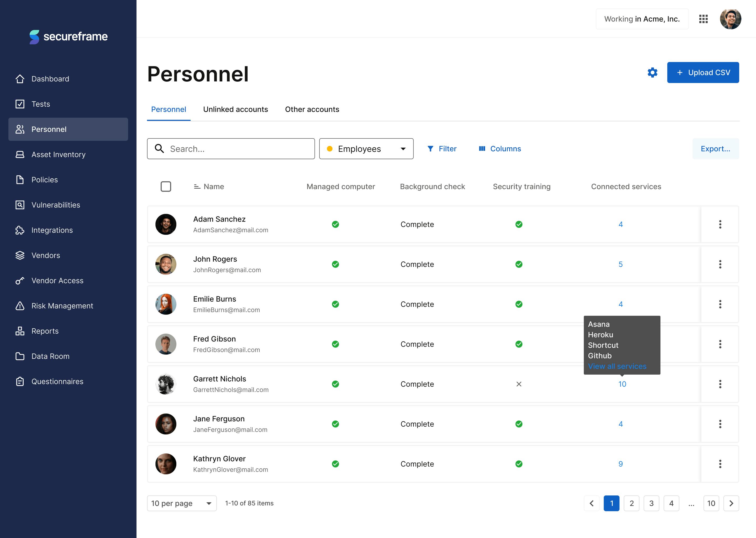Toggle the select-all checkbox in table header
The image size is (756, 538).
[x=166, y=187]
